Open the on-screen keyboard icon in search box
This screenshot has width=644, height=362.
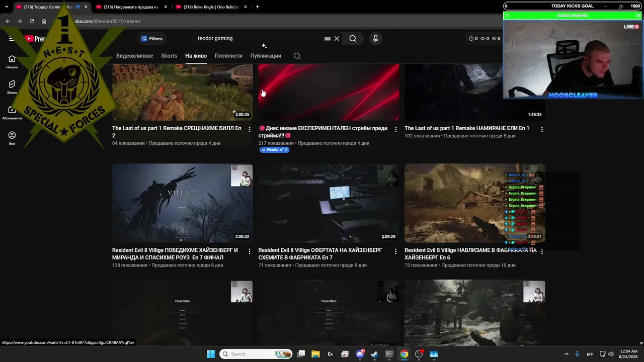tap(328, 38)
